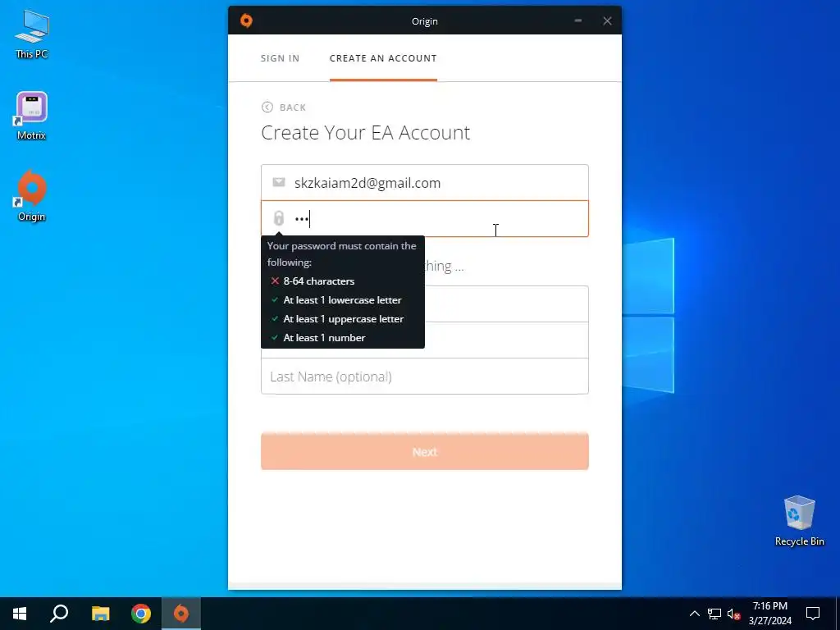The width and height of the screenshot is (840, 630).
Task: Open taskbar Search
Action: pos(59,614)
